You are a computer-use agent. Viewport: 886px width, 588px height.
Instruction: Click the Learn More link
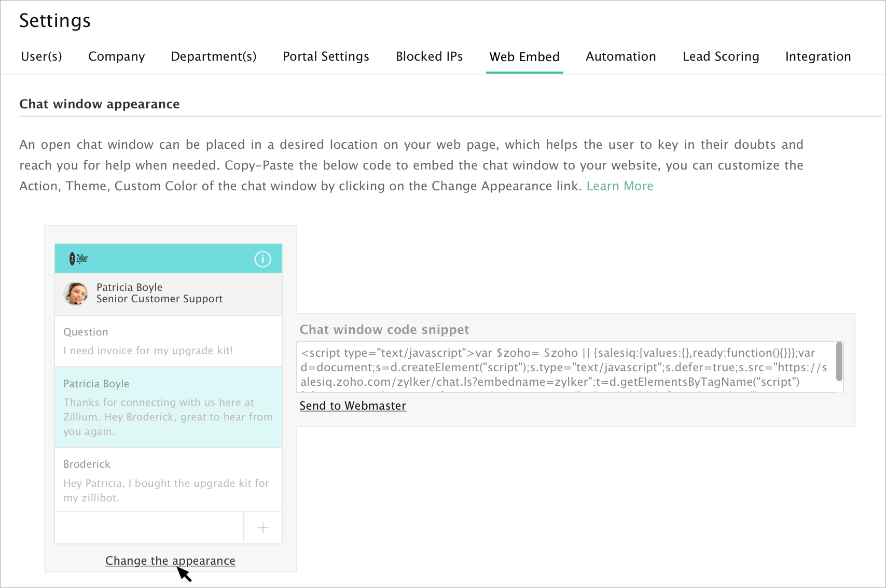[619, 186]
